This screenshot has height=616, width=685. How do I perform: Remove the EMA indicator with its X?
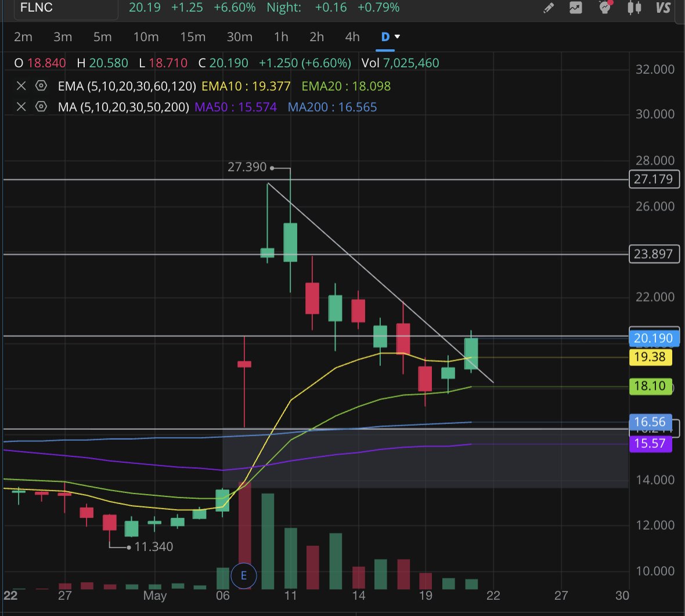pos(21,86)
